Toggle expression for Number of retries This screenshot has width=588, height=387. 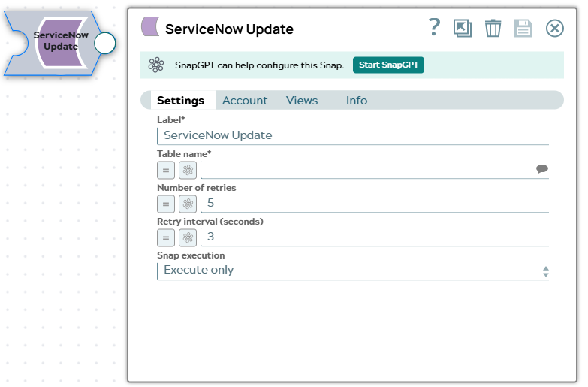click(x=166, y=204)
